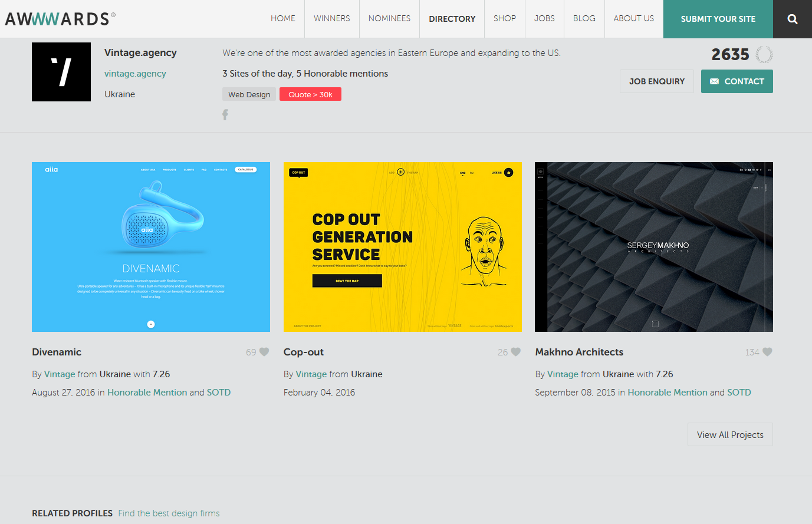This screenshot has width=812, height=524.
Task: Click Submit Your Site button
Action: (x=718, y=19)
